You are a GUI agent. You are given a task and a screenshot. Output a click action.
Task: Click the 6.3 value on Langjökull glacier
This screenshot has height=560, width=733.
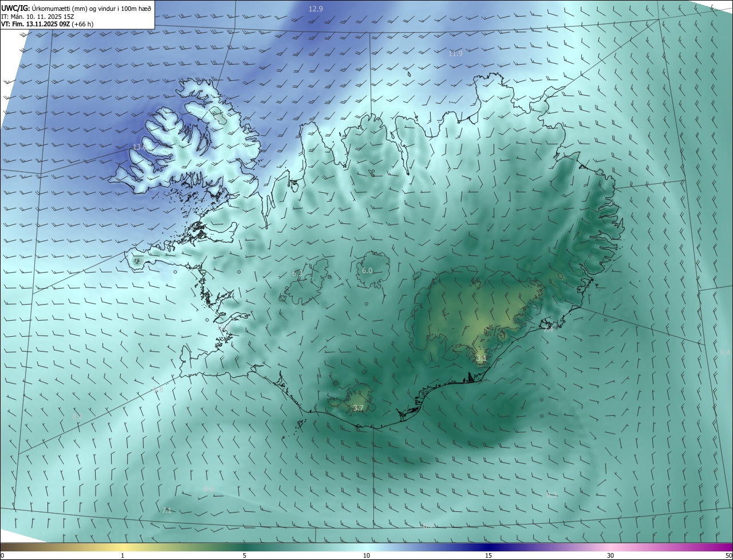297,274
